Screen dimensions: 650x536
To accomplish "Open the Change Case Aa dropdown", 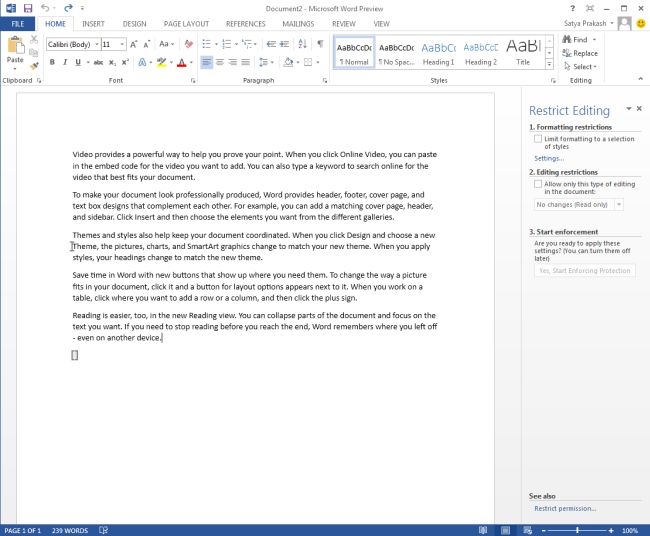I will coord(166,44).
